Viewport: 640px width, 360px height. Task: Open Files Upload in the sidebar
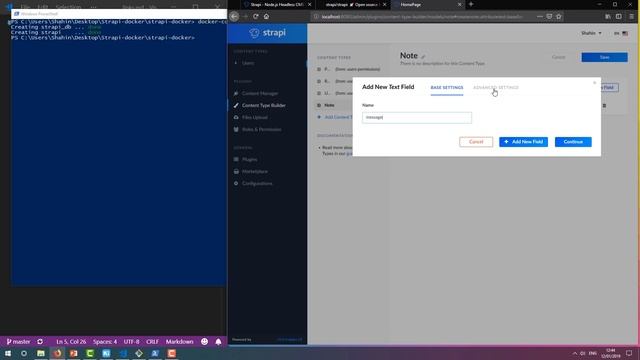[x=255, y=118]
